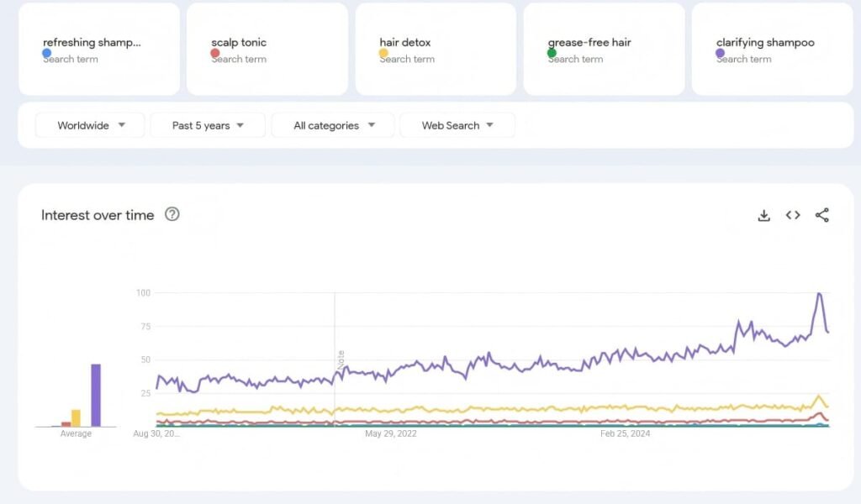The image size is (861, 504).
Task: Click the blue dot for refreshing shampoo
Action: pos(47,53)
